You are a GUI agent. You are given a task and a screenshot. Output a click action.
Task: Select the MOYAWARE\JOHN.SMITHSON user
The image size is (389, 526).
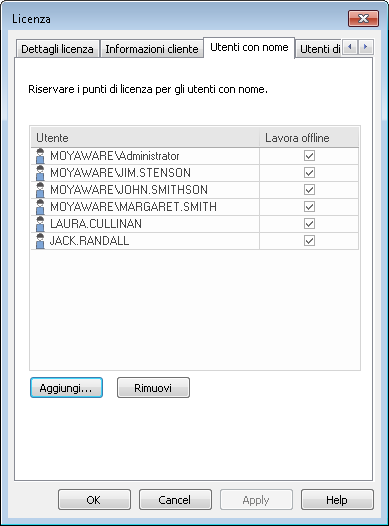[x=194, y=190]
